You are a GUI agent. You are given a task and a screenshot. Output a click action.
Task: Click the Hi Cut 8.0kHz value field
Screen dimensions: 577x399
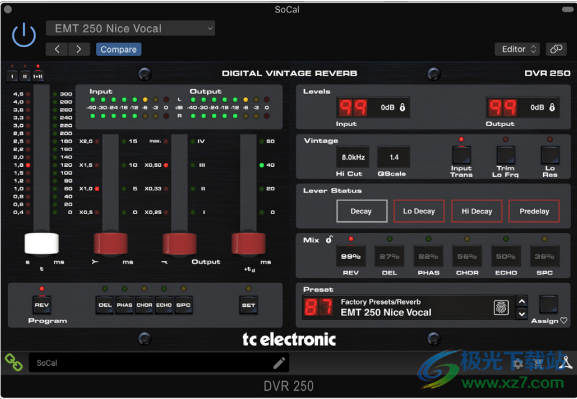[x=353, y=157]
